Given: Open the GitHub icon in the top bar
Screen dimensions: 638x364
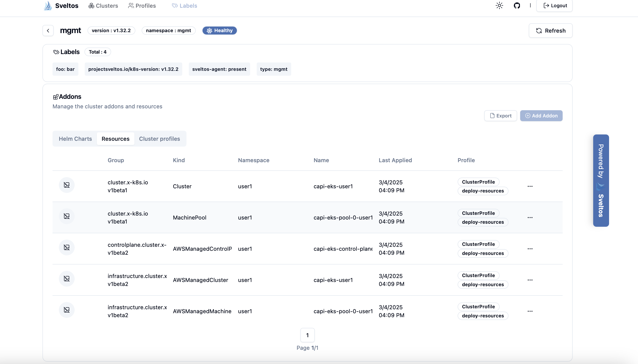Looking at the screenshot, I should click(x=517, y=5).
